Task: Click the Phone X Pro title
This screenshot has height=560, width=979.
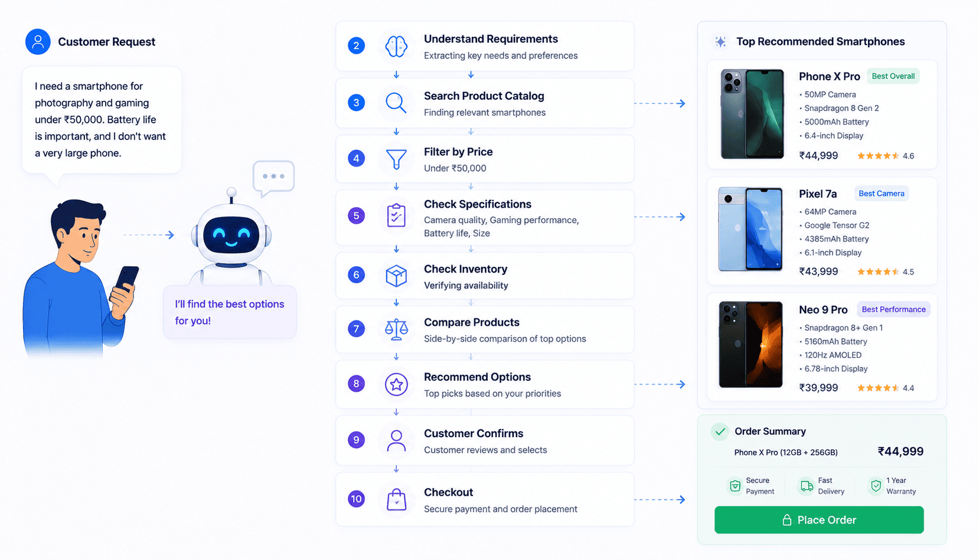Action: pyautogui.click(x=829, y=77)
